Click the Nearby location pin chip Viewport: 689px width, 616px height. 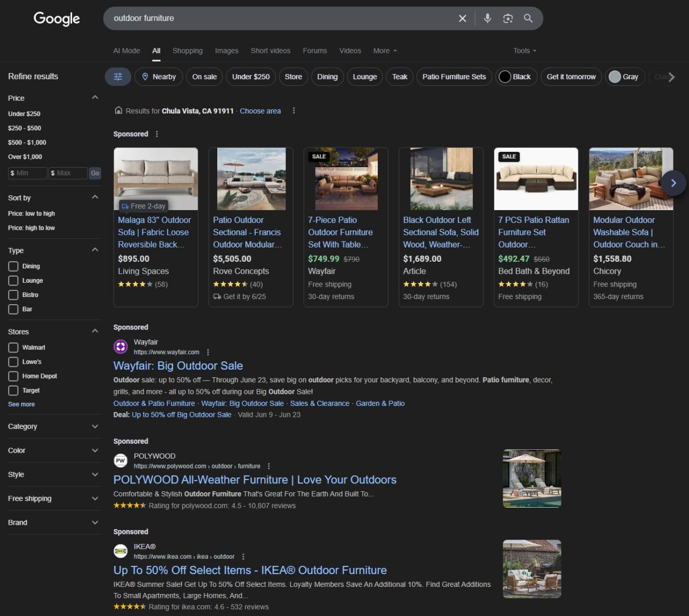159,77
